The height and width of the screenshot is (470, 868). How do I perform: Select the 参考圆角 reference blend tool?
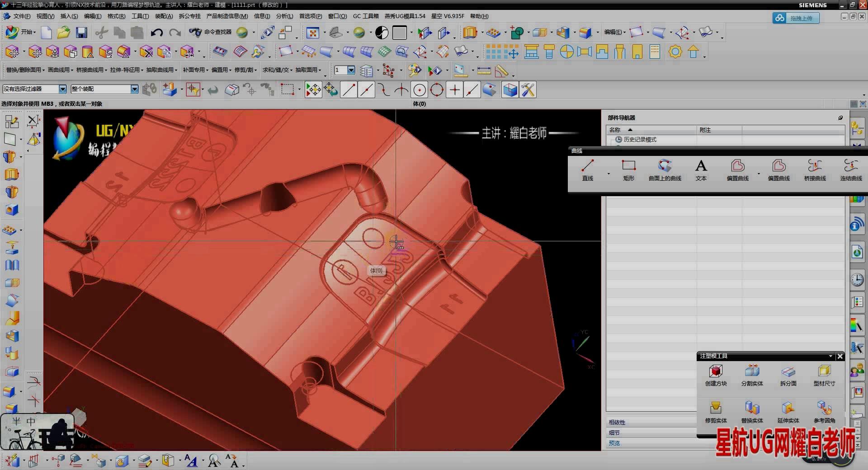point(824,412)
